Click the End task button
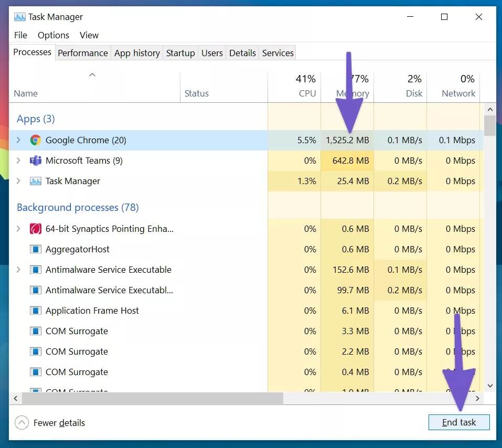 [459, 422]
